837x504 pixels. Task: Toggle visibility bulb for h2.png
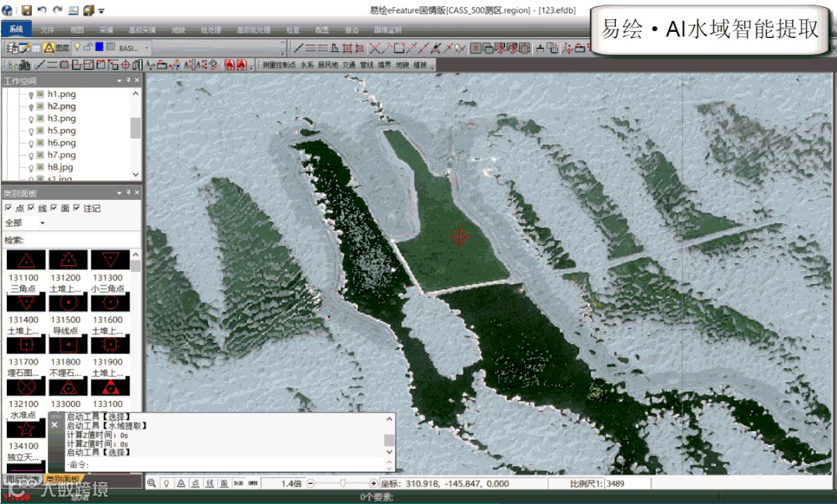pyautogui.click(x=31, y=107)
